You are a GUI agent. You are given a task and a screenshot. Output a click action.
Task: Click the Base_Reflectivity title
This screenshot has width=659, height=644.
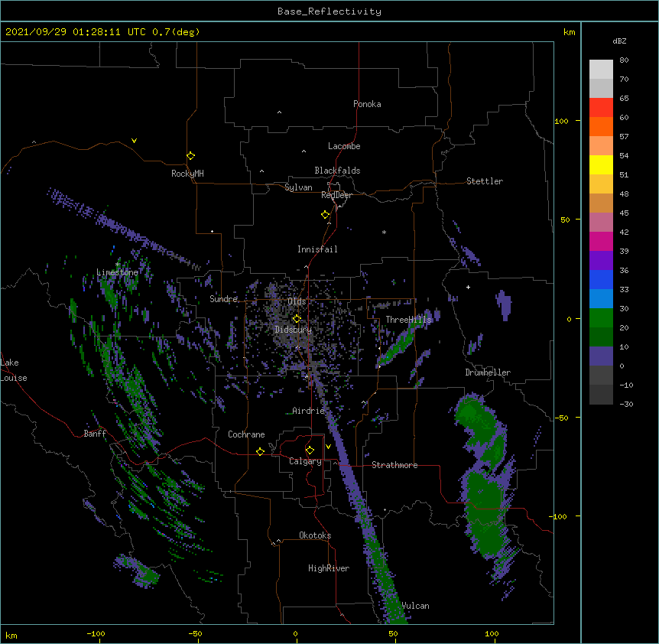point(329,11)
